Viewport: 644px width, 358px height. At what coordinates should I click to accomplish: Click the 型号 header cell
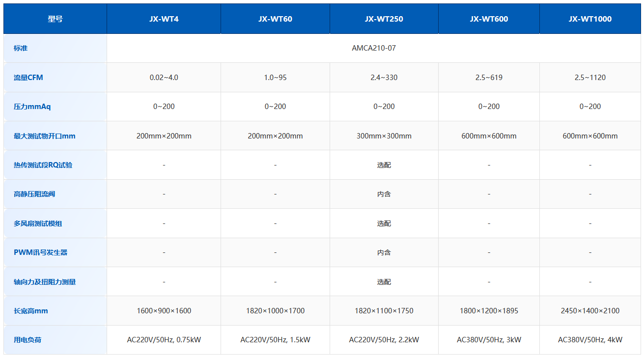[x=55, y=19]
